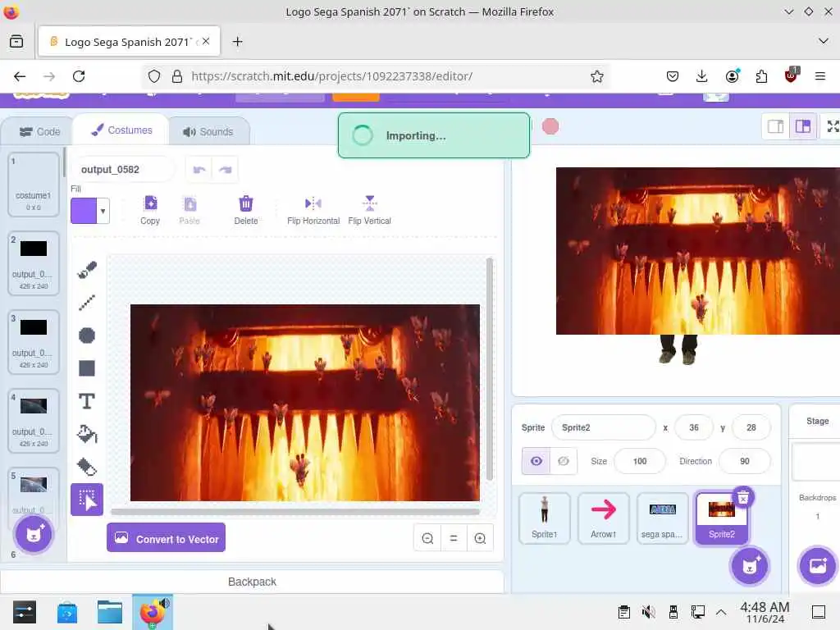Image resolution: width=840 pixels, height=630 pixels.
Task: List all tabs dropdown arrow
Action: (x=824, y=41)
